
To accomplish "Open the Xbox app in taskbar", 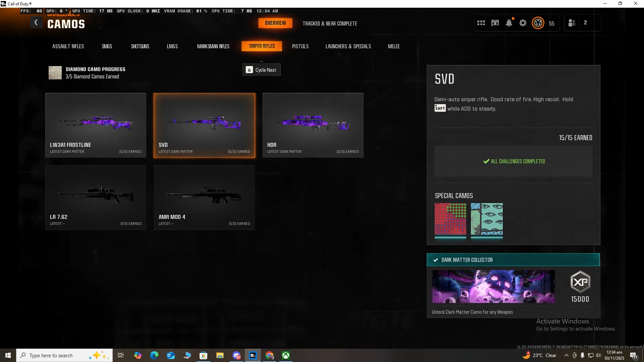I will click(x=286, y=355).
